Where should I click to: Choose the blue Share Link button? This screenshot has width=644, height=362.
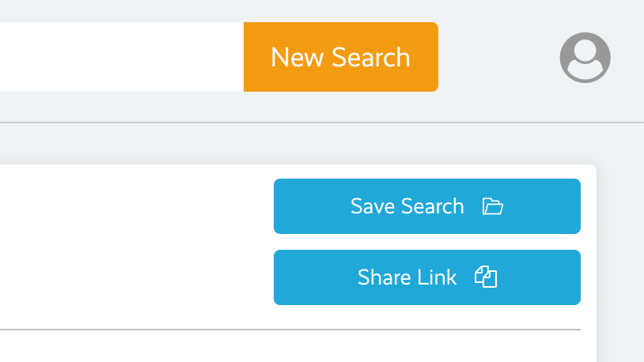(x=427, y=277)
